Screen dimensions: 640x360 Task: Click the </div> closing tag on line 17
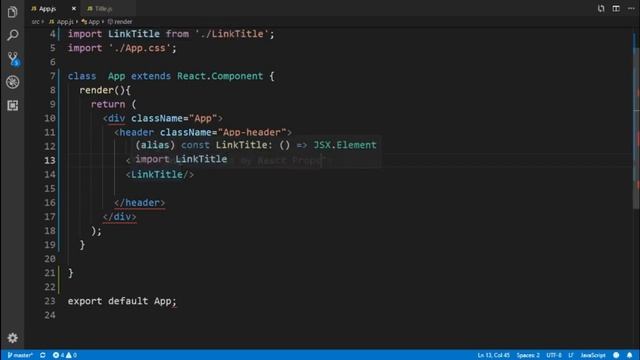click(120, 217)
